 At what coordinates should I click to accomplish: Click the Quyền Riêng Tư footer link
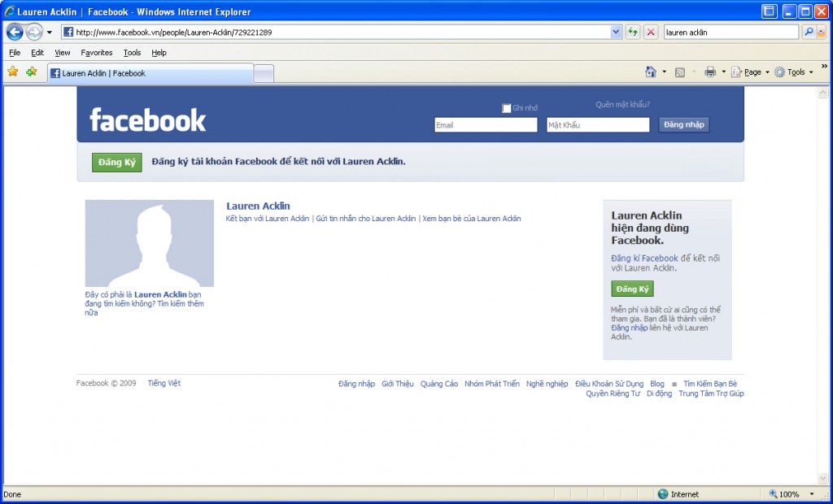613,393
